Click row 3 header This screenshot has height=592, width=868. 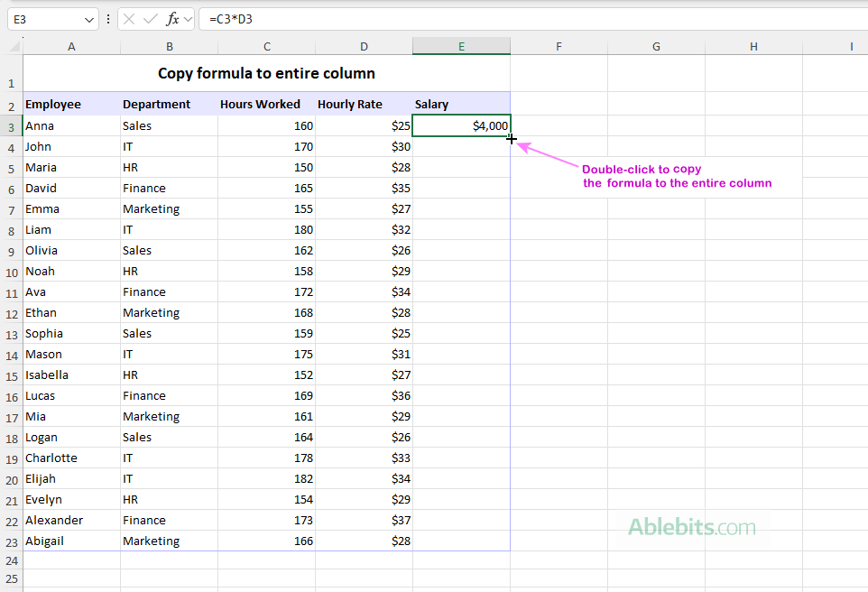(11, 125)
